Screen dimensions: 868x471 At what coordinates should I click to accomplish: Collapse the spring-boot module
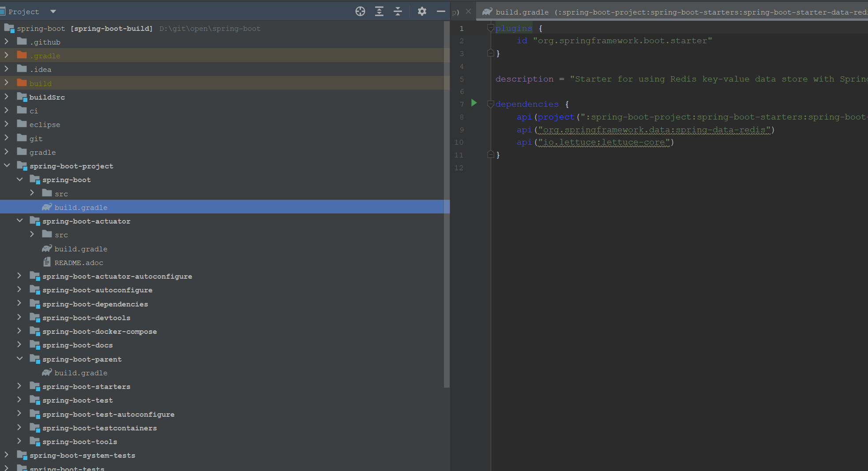19,179
